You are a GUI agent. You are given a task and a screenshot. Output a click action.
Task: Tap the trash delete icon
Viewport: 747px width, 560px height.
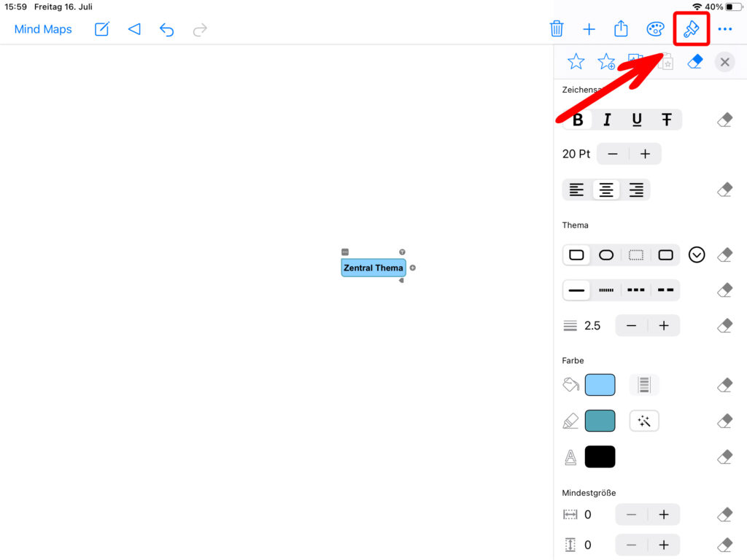pos(557,29)
